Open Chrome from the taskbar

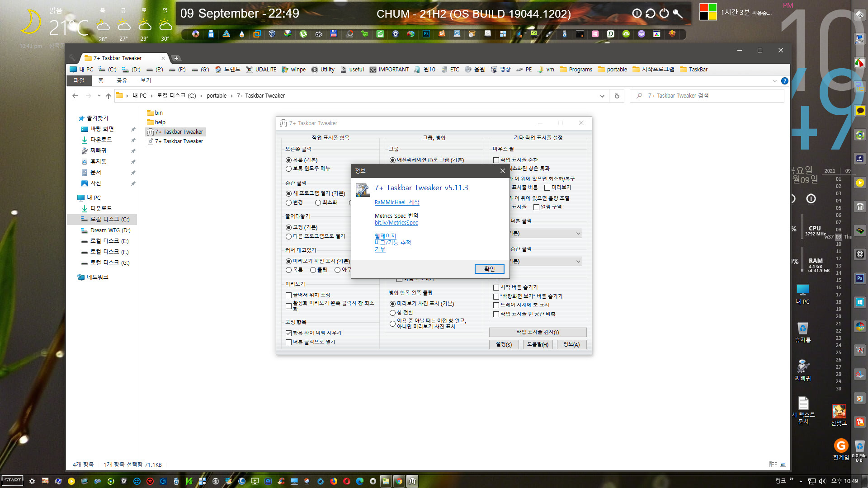coord(399,481)
